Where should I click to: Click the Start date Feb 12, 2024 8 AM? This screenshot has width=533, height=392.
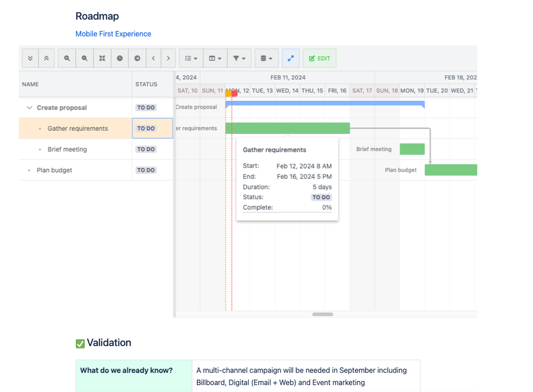[304, 166]
